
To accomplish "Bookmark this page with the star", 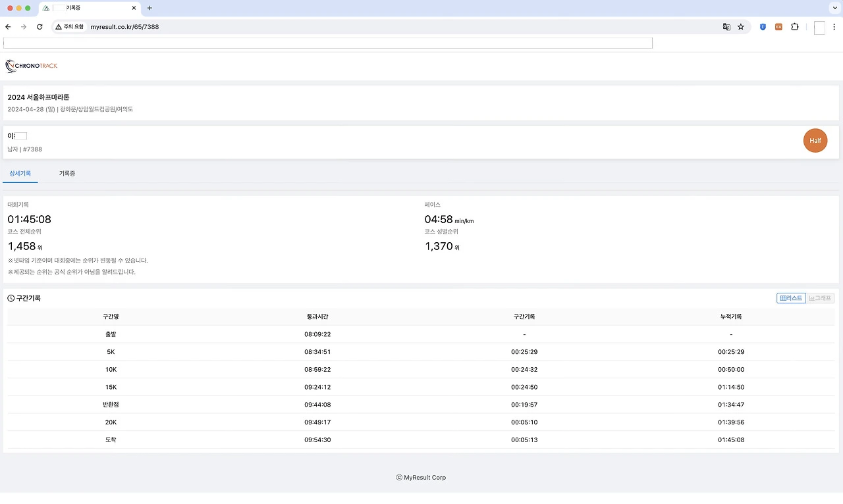I will point(741,27).
